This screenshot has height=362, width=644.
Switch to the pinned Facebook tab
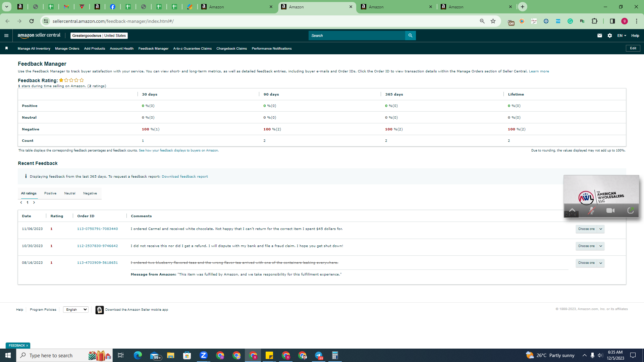pos(113,7)
